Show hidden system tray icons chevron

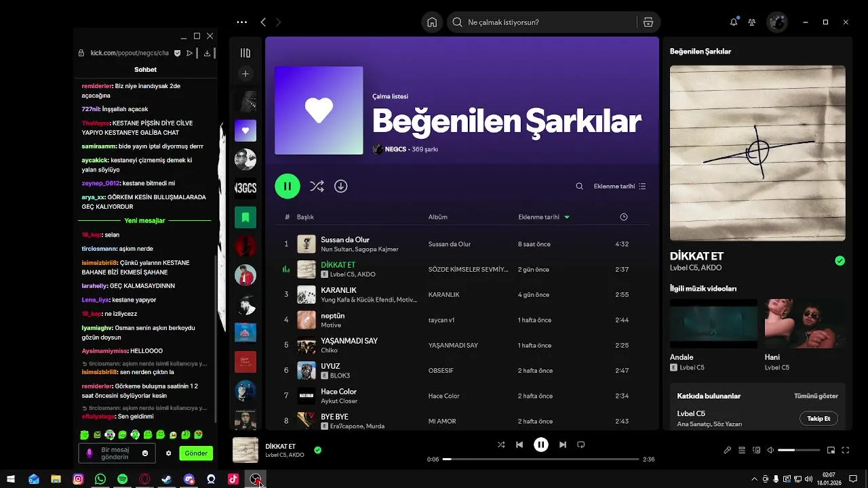click(754, 479)
